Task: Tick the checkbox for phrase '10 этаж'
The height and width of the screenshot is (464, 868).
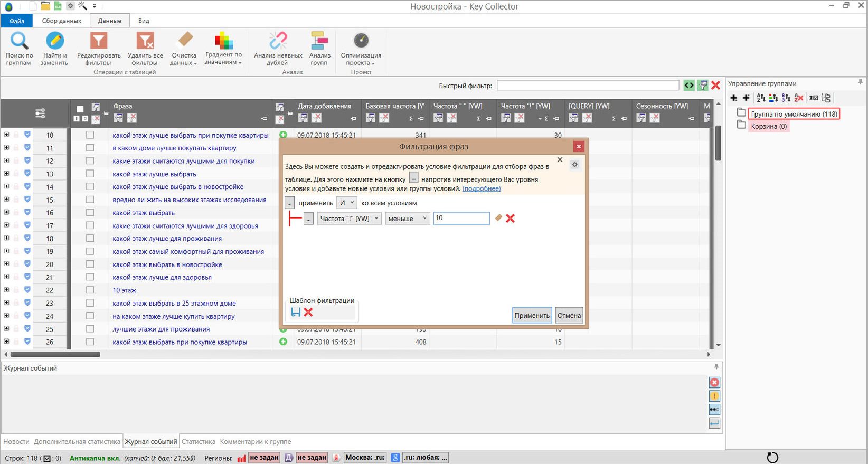Action: (x=90, y=290)
